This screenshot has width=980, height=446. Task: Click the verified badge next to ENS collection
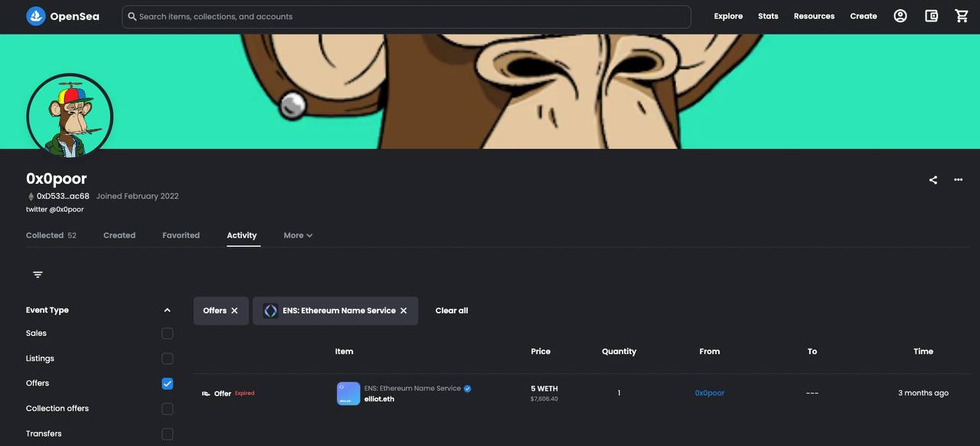click(x=468, y=389)
